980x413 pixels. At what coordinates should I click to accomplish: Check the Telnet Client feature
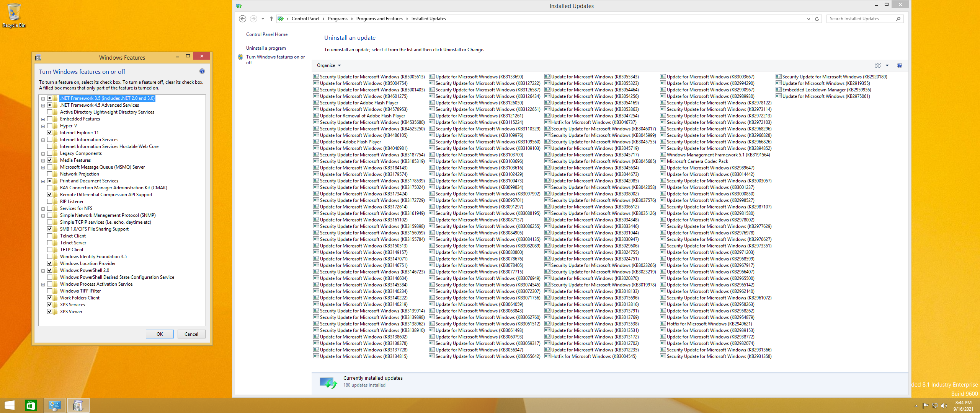click(50, 236)
